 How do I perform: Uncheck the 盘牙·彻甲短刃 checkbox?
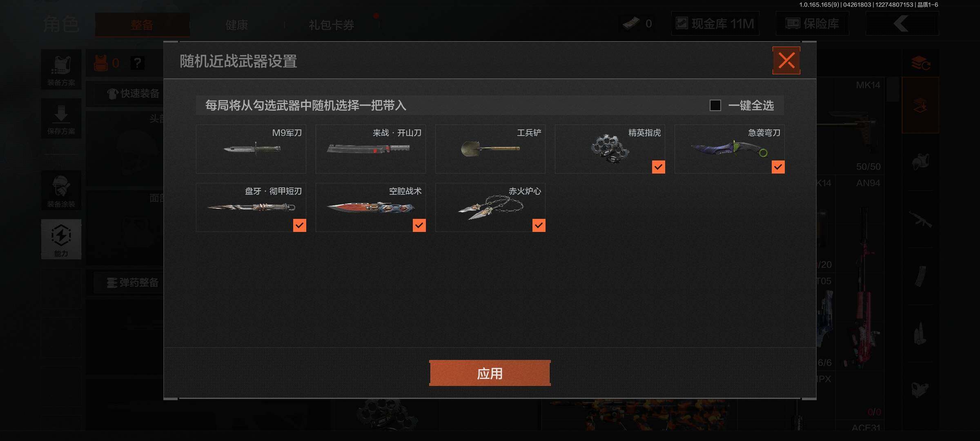299,225
